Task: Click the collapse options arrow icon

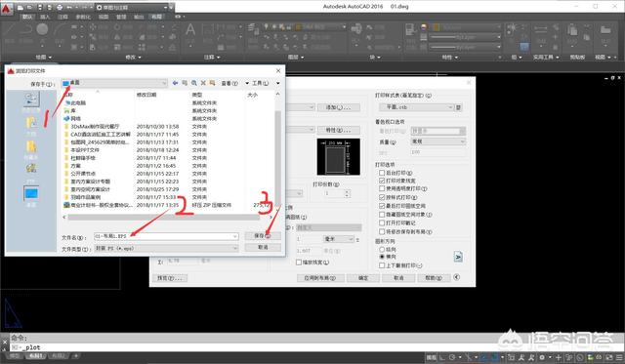Action: [457, 277]
